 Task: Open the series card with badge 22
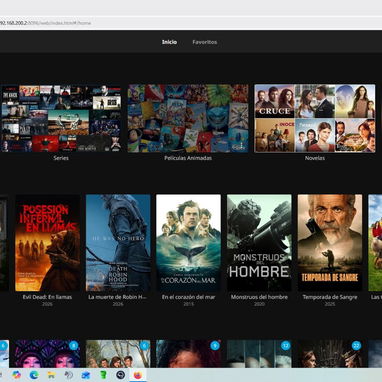click(330, 354)
